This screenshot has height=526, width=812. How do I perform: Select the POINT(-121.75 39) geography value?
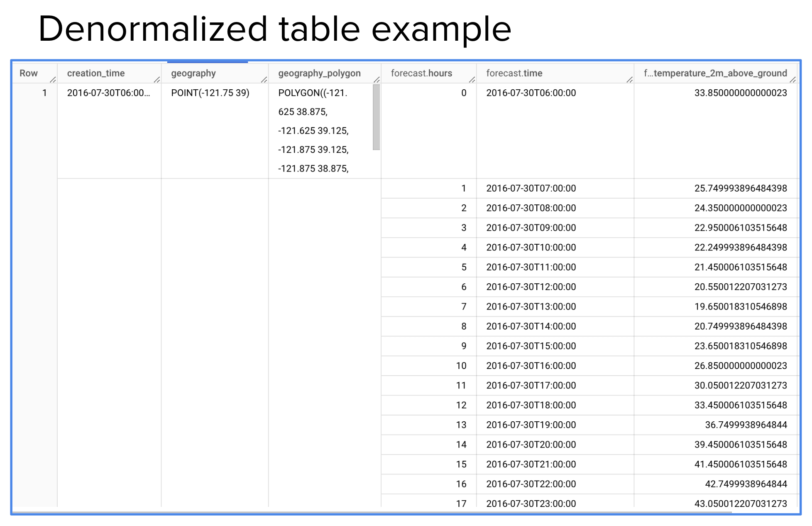point(209,93)
